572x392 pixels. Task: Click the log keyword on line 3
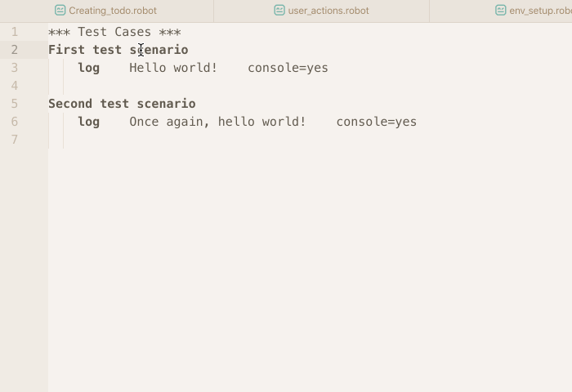click(88, 68)
